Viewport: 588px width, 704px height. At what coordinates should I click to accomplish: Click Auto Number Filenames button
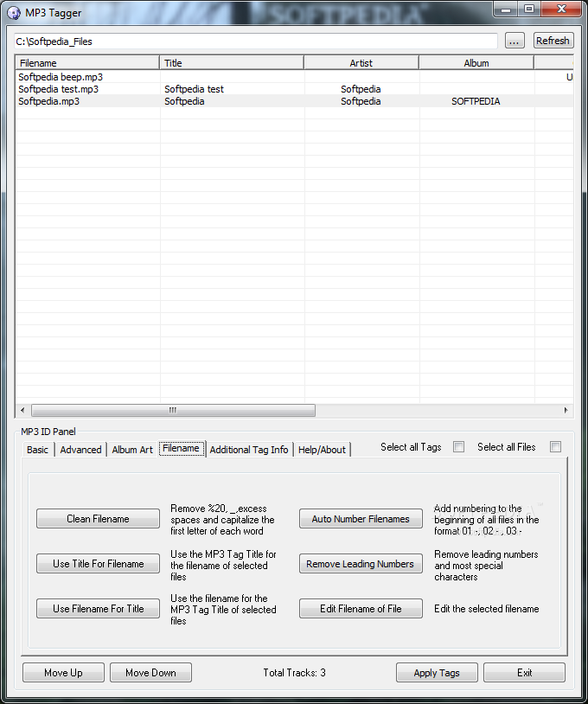click(361, 519)
